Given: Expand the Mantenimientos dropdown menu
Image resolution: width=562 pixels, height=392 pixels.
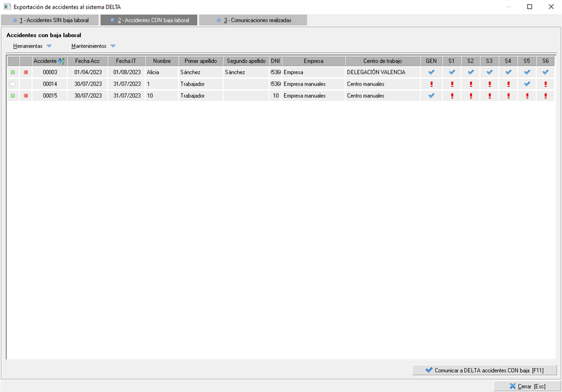Looking at the screenshot, I should coord(93,46).
